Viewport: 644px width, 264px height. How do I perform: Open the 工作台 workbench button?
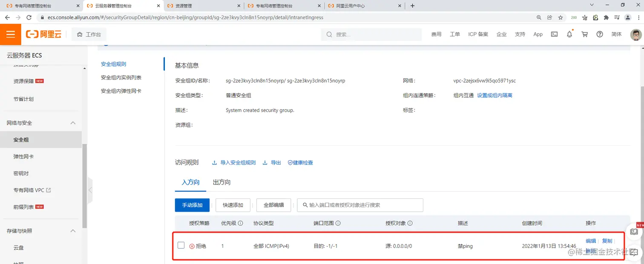click(89, 34)
